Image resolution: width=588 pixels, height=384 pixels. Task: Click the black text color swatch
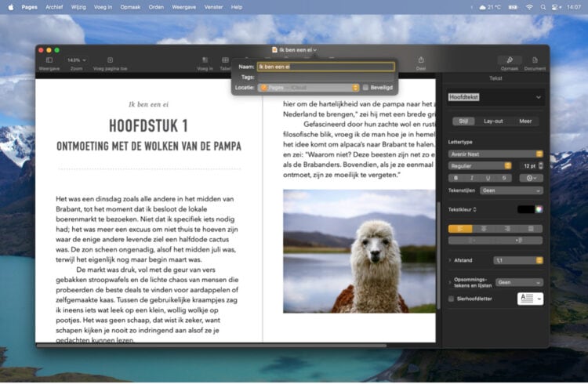[525, 209]
